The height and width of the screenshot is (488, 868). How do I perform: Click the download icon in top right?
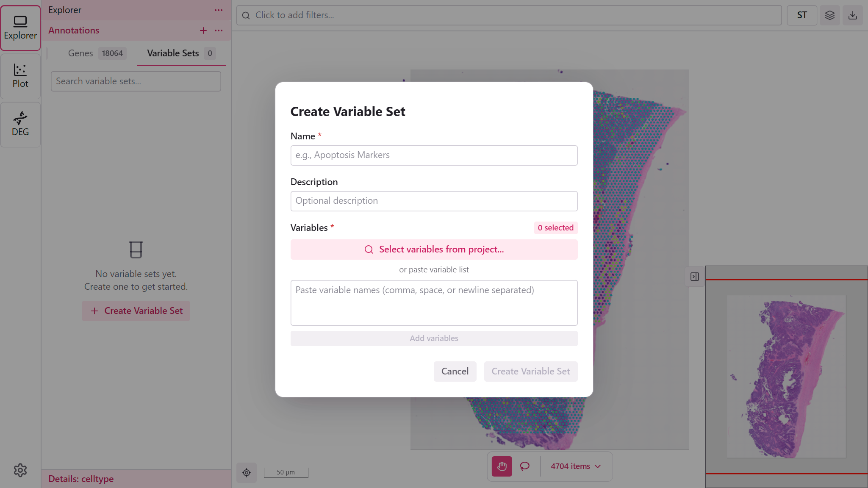[x=853, y=15]
